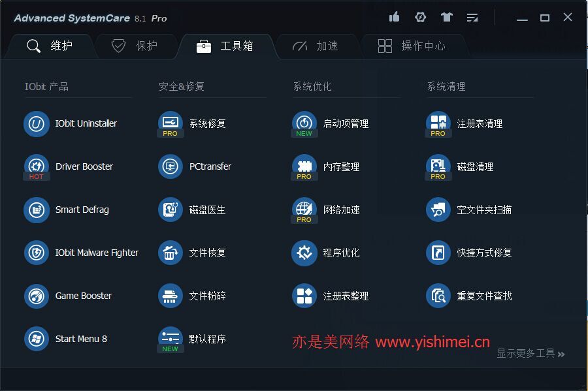Viewport: 588px width, 391px height.
Task: Open the skin shirt icon in title bar
Action: [x=446, y=17]
